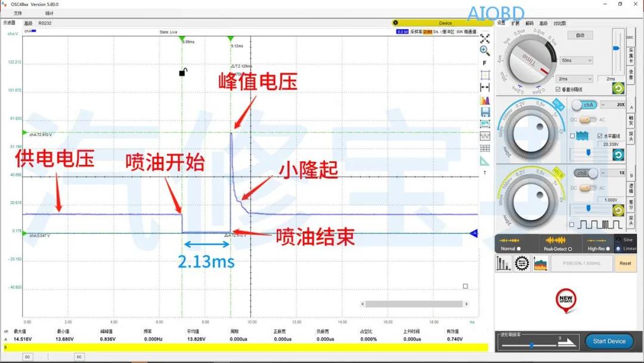Open the 文件 menu
This screenshot has height=363, width=644.
(x=18, y=13)
